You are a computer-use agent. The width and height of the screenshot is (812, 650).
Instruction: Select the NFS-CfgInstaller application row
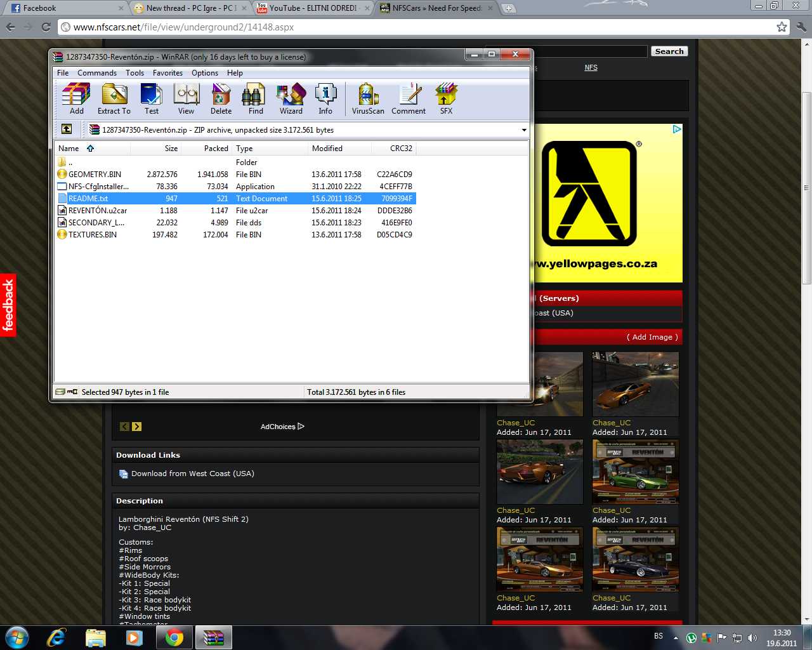pyautogui.click(x=235, y=186)
